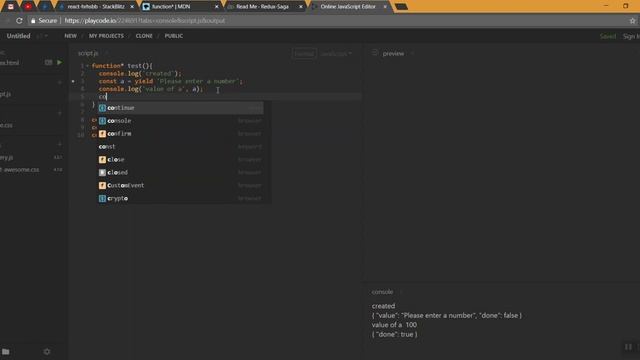Choose 'const' from autocomplete list

(180, 147)
